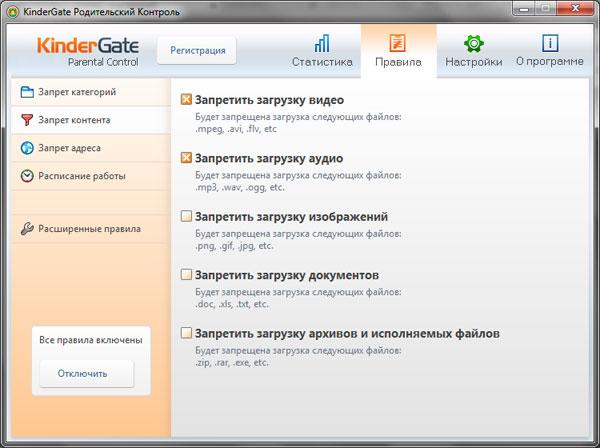Viewport: 600px width, 448px height.
Task: Click the wrench icon for Расширенные правила
Action: pyautogui.click(x=27, y=228)
